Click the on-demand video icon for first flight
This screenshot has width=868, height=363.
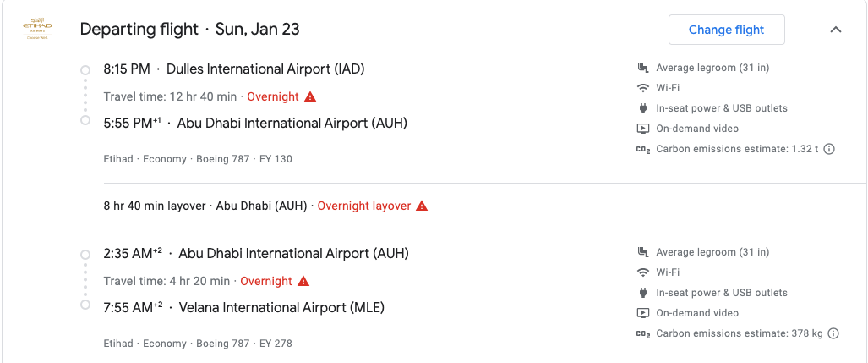[642, 129]
